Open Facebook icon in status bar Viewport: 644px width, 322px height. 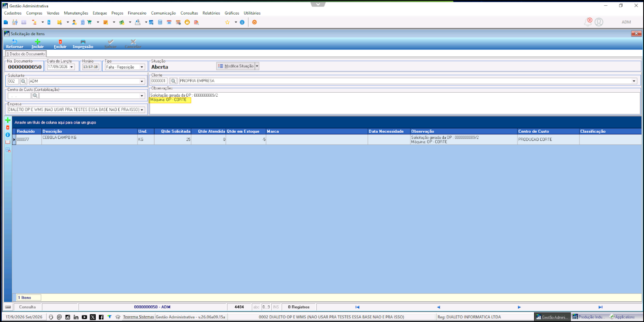(x=101, y=317)
